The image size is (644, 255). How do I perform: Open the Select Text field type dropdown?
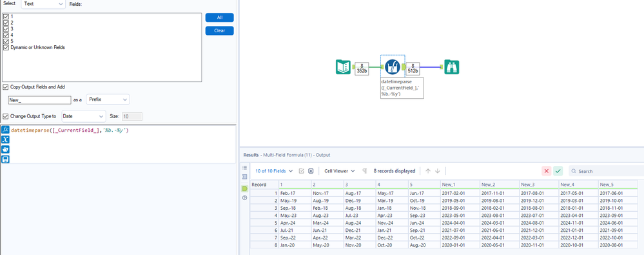(43, 3)
